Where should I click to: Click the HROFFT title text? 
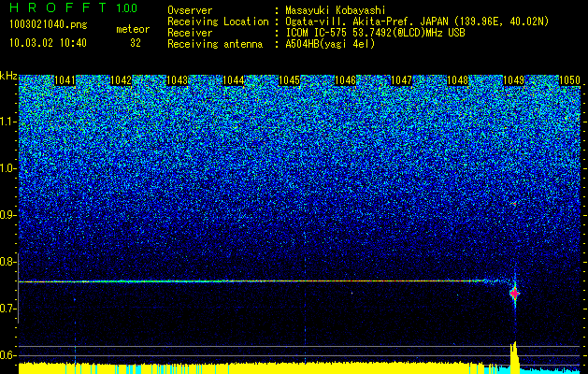click(x=58, y=7)
